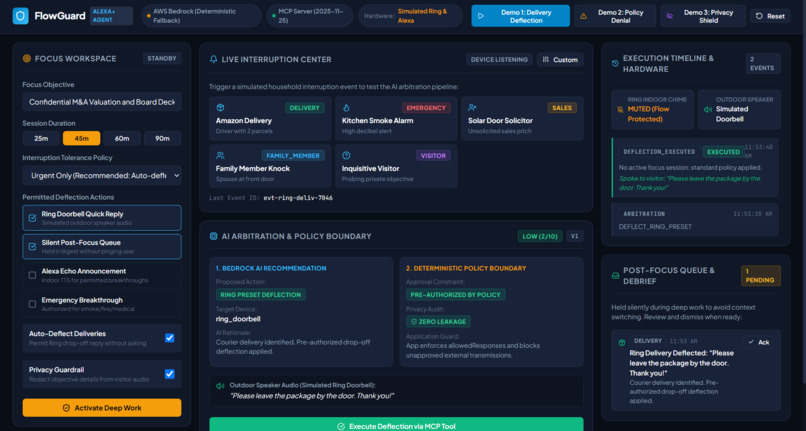Click the Post-Focus Queue inbox icon

(x=615, y=276)
